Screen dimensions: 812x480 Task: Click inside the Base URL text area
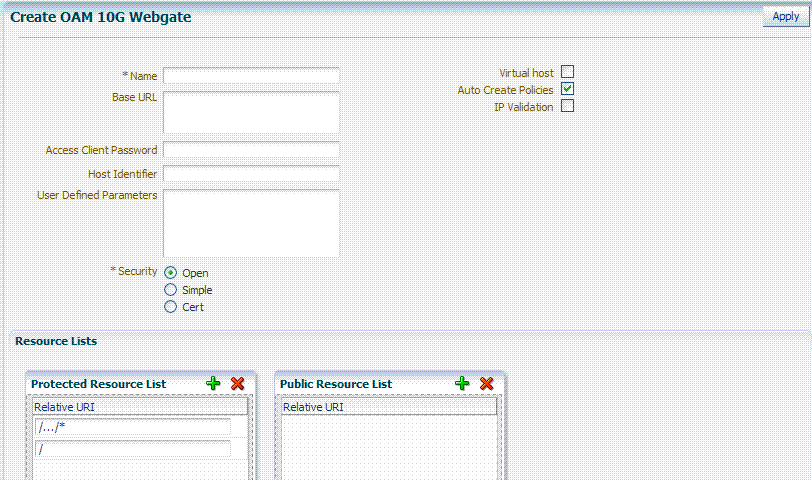tap(251, 112)
